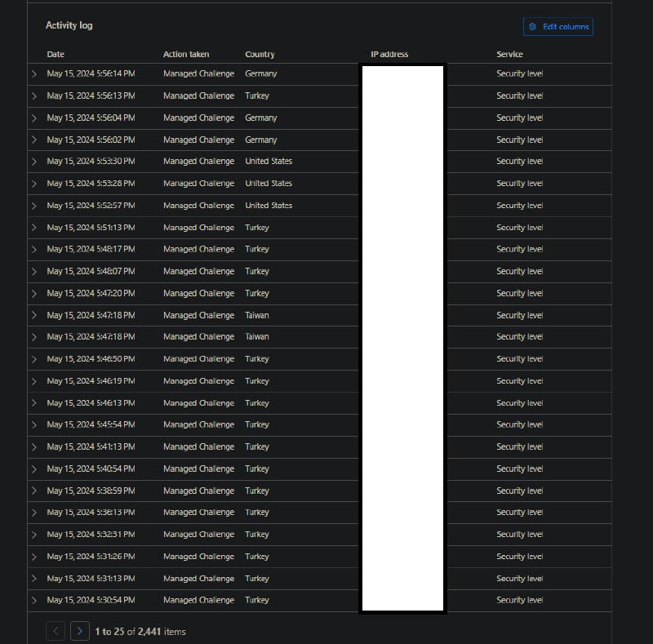Viewport: 653px width, 644px height.
Task: Click Turkey in the 5:51:13 PM row
Action: pyautogui.click(x=257, y=228)
